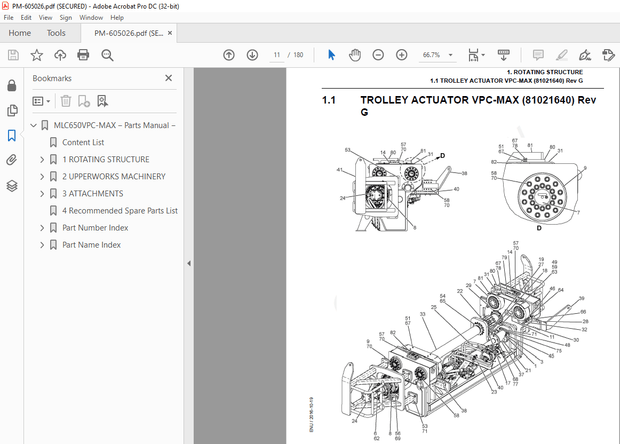Click the page number field showing 11
The image size is (620, 444).
(277, 55)
